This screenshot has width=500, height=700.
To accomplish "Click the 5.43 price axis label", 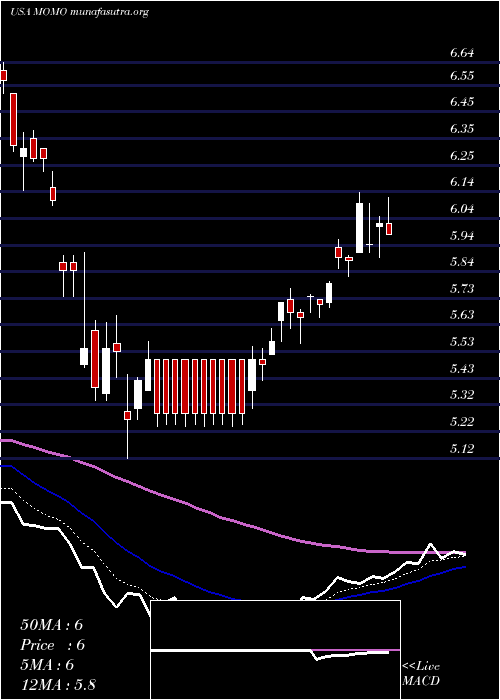I will coord(462,368).
